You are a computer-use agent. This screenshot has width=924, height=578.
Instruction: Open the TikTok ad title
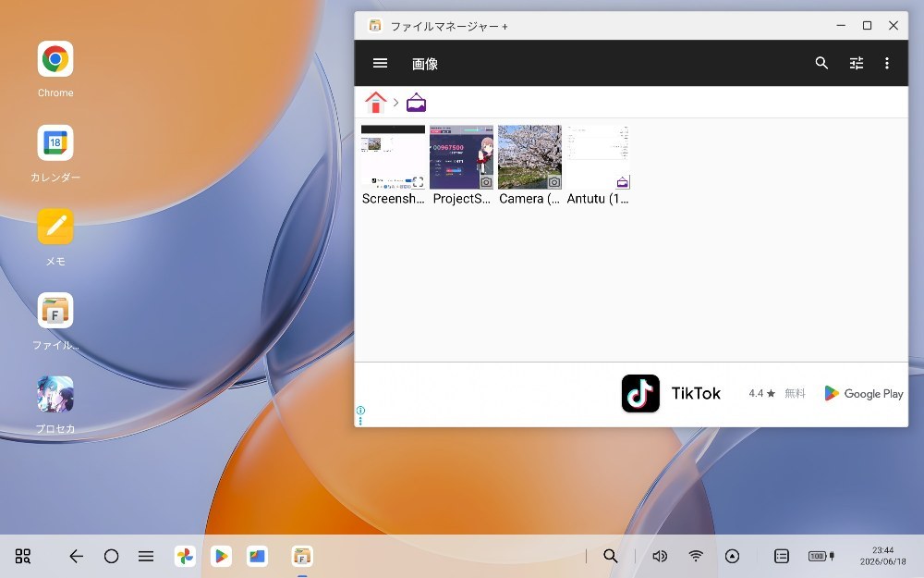(696, 393)
